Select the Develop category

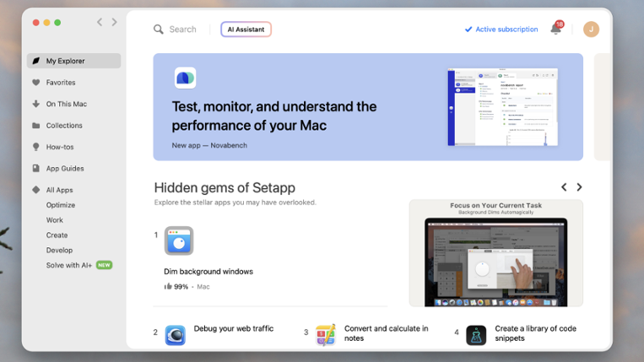[59, 250]
